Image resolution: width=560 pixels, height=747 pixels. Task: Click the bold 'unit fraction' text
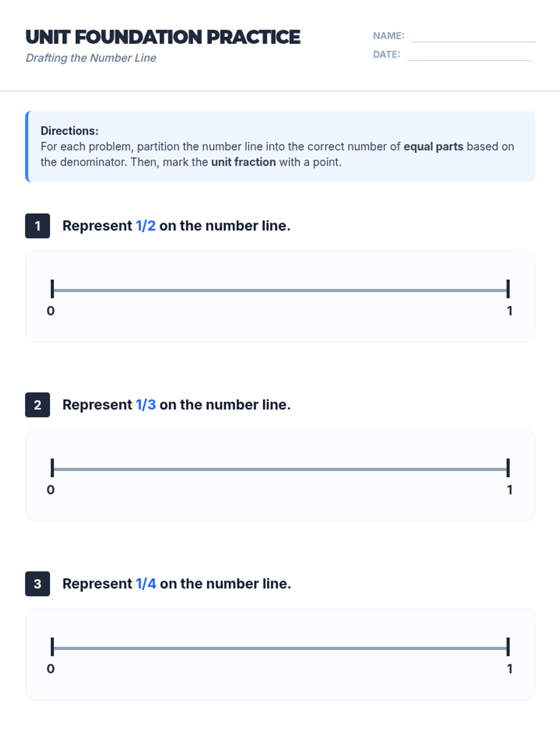(244, 162)
